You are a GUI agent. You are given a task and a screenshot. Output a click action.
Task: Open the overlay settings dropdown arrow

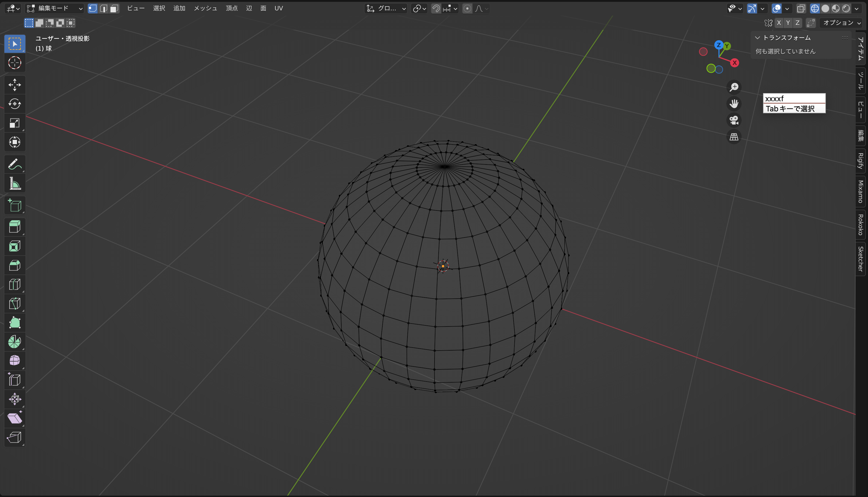pos(787,8)
